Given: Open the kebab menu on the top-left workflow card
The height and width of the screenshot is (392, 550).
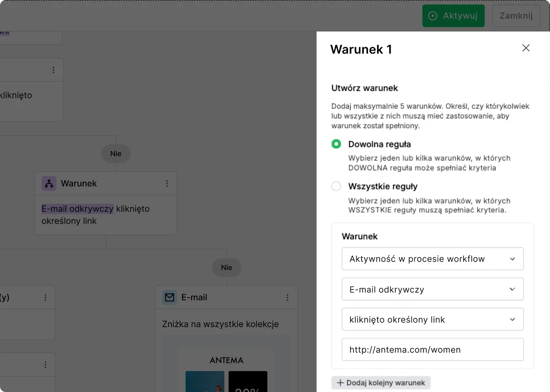Looking at the screenshot, I should 54,70.
